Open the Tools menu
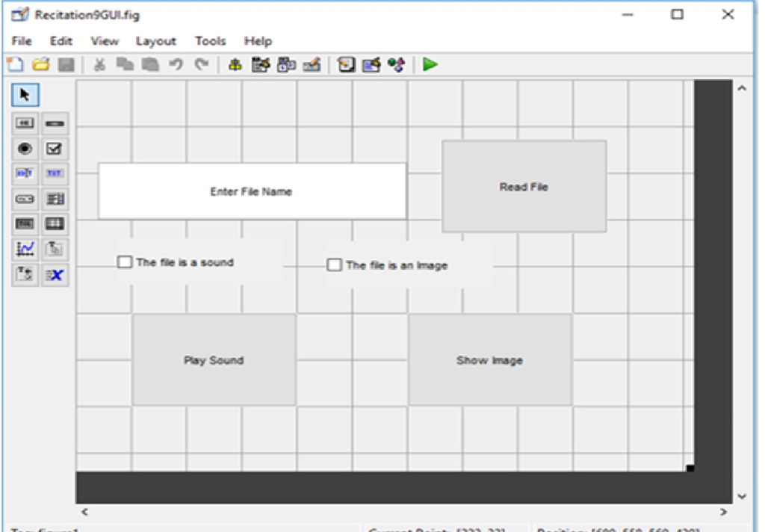This screenshot has width=765, height=532. click(x=210, y=41)
